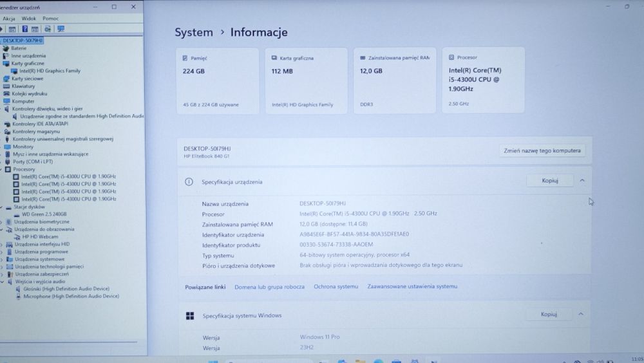
Task: Click the Urządzenia systemowe folder icon
Action: click(10, 259)
